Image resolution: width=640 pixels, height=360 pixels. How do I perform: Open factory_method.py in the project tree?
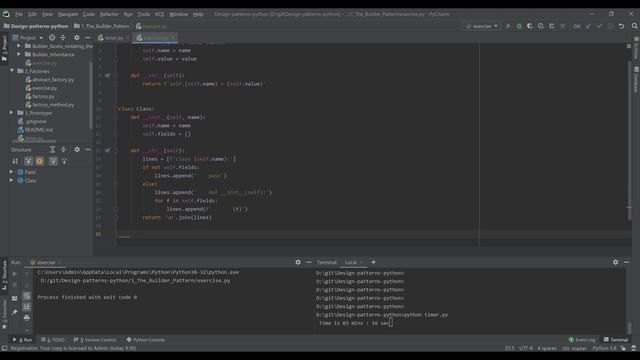(50, 105)
